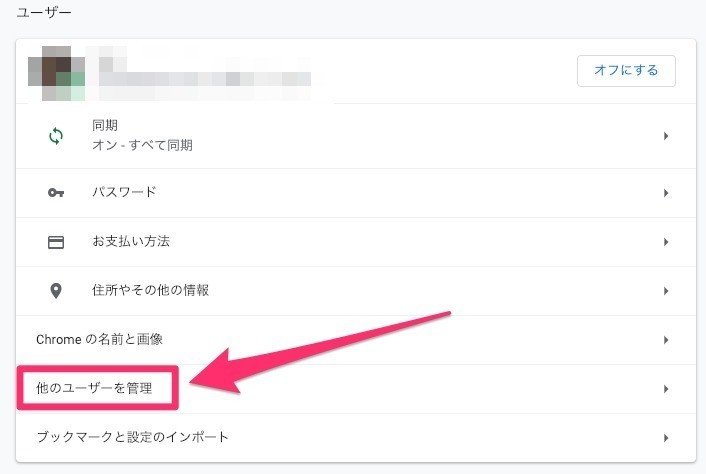Click the password key icon
Screen dimensions: 706x474
56,193
